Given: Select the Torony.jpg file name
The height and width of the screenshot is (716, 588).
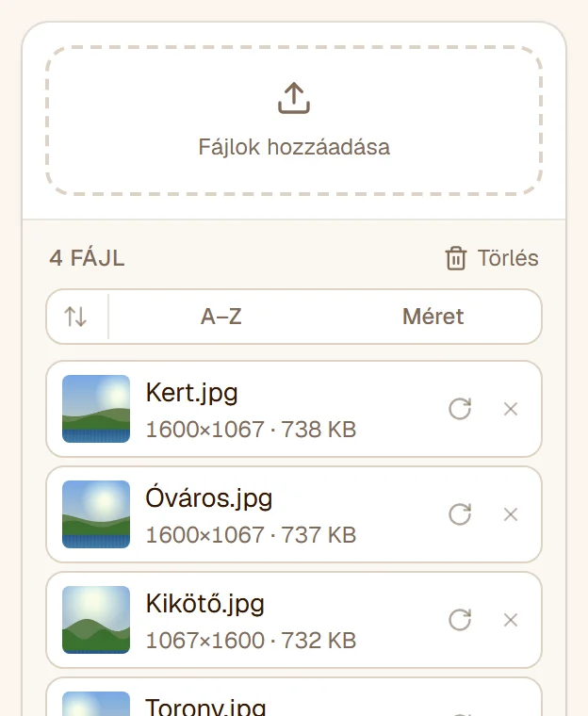Looking at the screenshot, I should (205, 707).
